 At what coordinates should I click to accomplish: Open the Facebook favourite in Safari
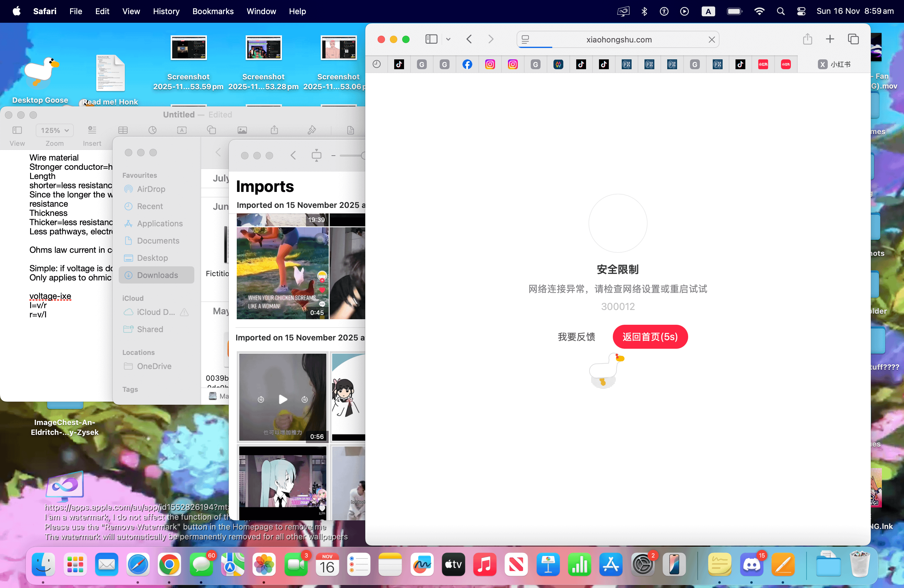(x=467, y=64)
